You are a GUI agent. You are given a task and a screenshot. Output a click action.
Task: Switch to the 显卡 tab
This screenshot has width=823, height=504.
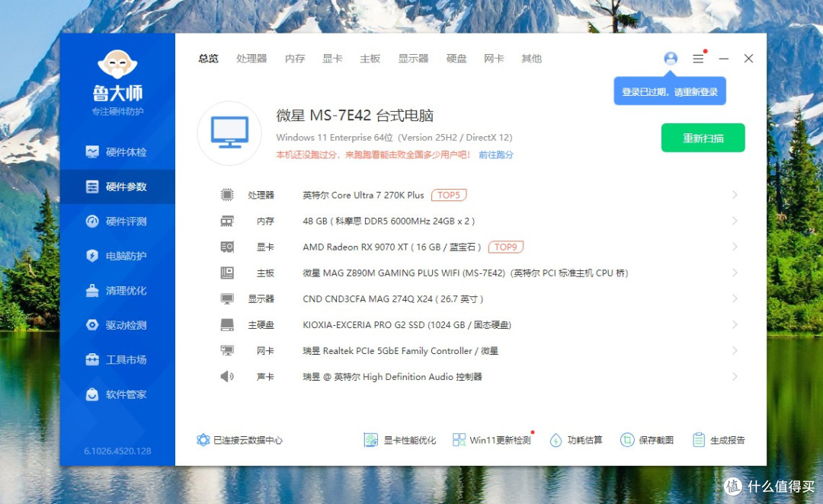pyautogui.click(x=332, y=59)
